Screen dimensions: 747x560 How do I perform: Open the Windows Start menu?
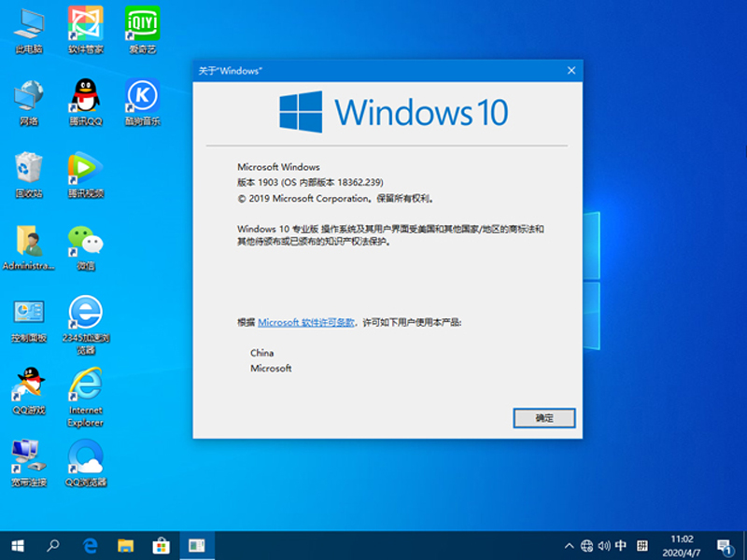[18, 545]
